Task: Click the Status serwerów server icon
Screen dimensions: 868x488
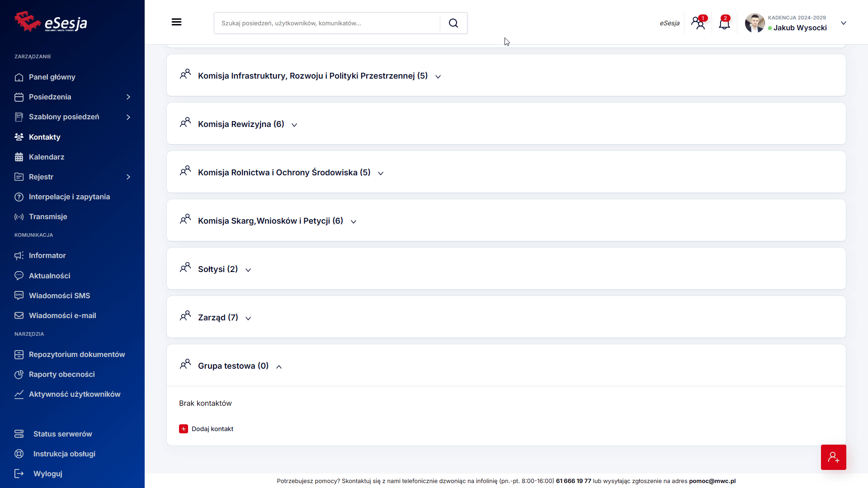Action: [x=19, y=434]
